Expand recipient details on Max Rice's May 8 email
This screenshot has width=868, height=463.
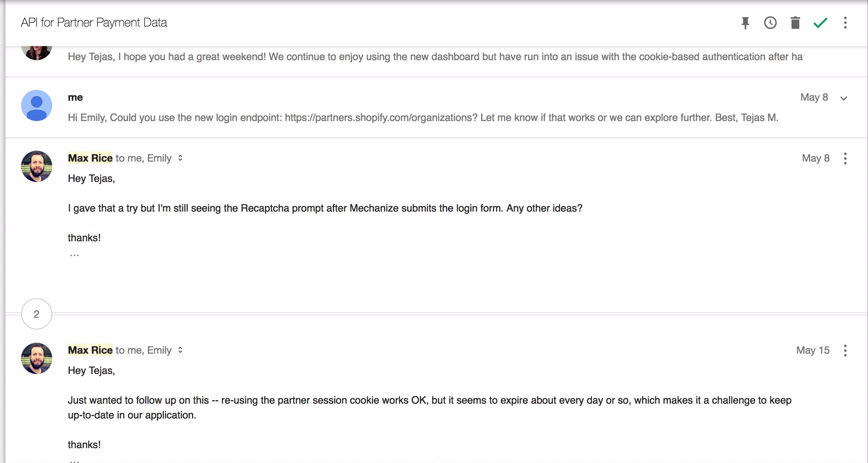click(180, 158)
